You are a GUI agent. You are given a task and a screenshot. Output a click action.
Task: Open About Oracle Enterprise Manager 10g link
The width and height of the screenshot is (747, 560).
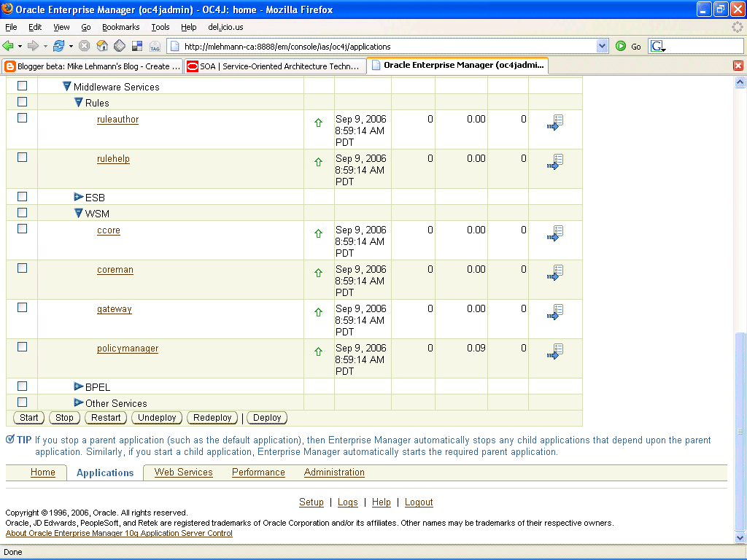click(x=119, y=533)
